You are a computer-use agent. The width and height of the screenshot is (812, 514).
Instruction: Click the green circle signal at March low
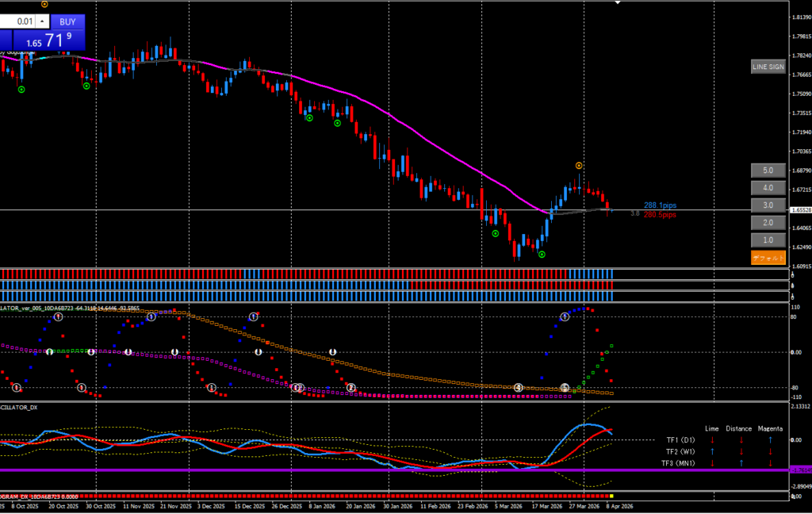(x=542, y=255)
